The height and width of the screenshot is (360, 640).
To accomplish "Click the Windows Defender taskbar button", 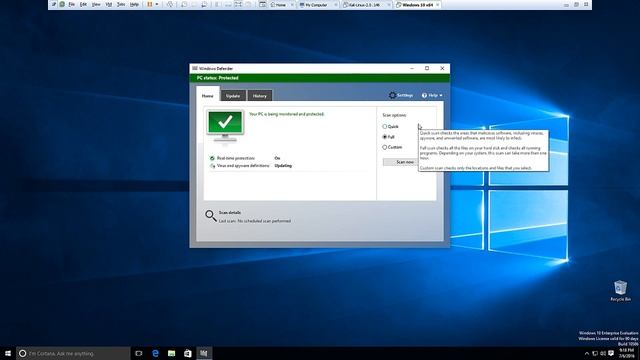I will coord(204,353).
